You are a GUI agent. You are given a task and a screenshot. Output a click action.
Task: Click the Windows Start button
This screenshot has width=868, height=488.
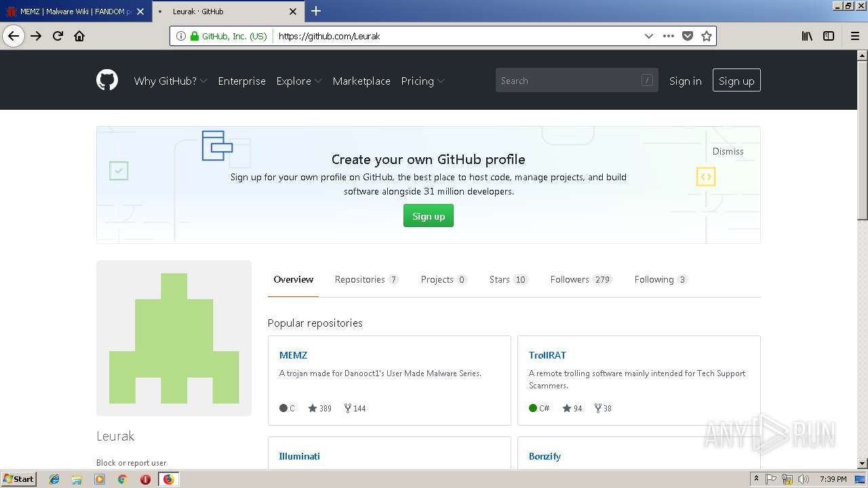coord(18,479)
